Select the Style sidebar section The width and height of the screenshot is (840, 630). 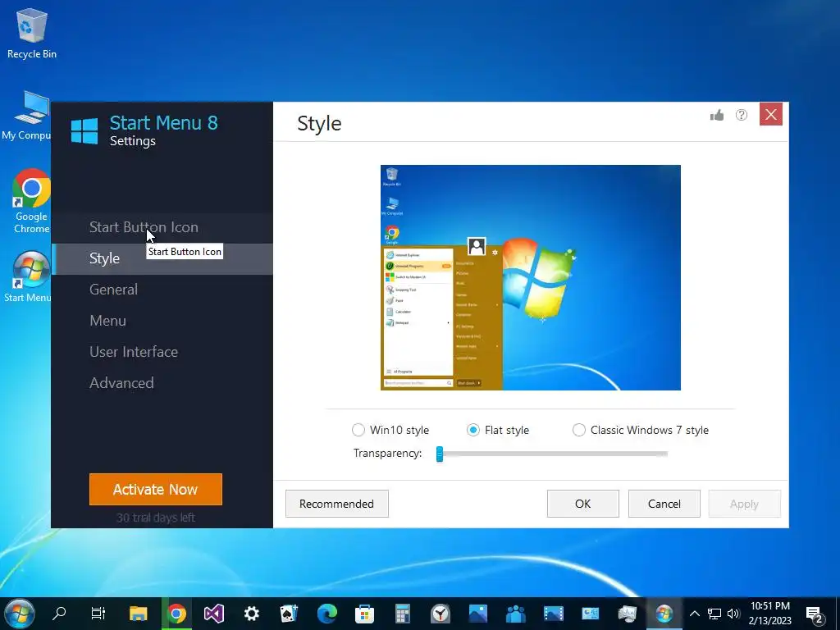pyautogui.click(x=162, y=258)
